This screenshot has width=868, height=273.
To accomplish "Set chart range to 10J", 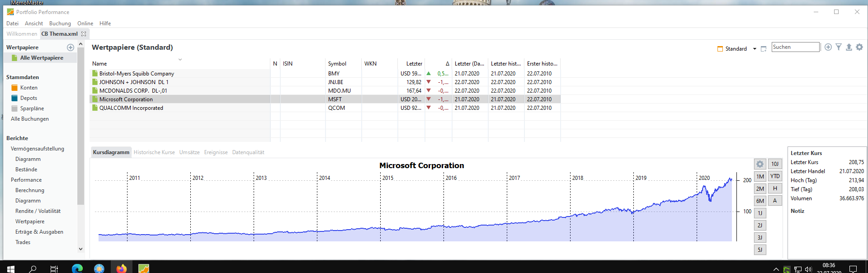I will (775, 164).
